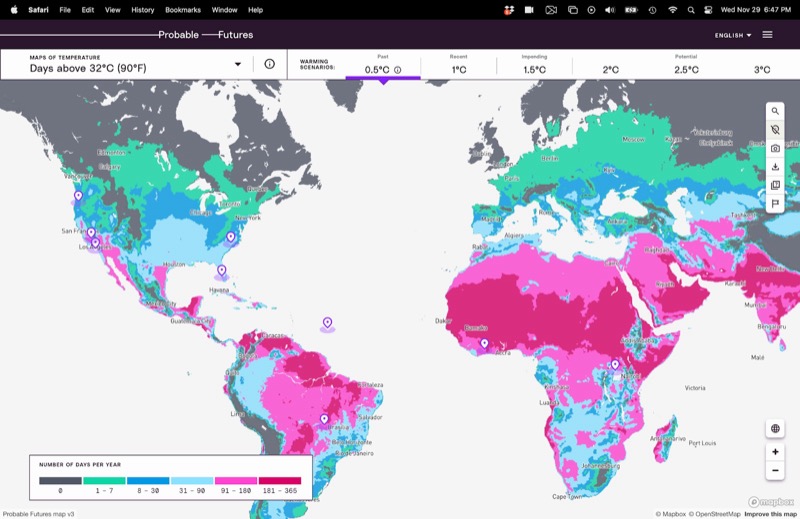This screenshot has width=800, height=519.
Task: Take a map screenshot with camera icon
Action: 775,149
